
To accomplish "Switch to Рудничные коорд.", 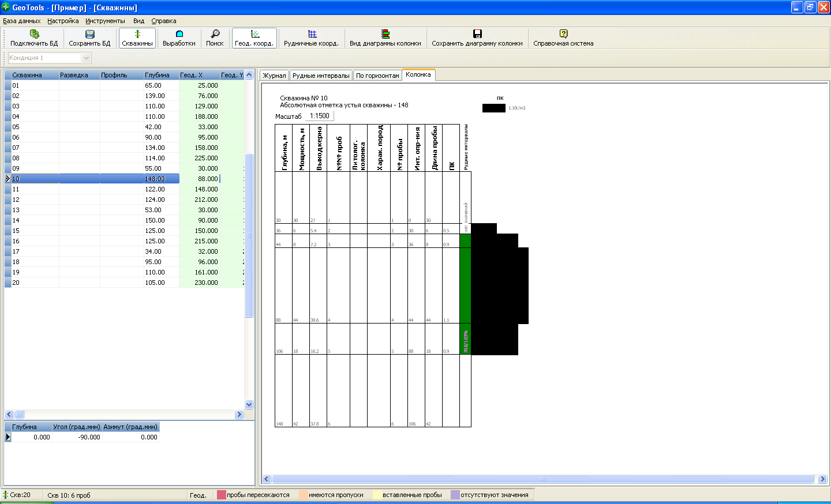I will point(312,38).
